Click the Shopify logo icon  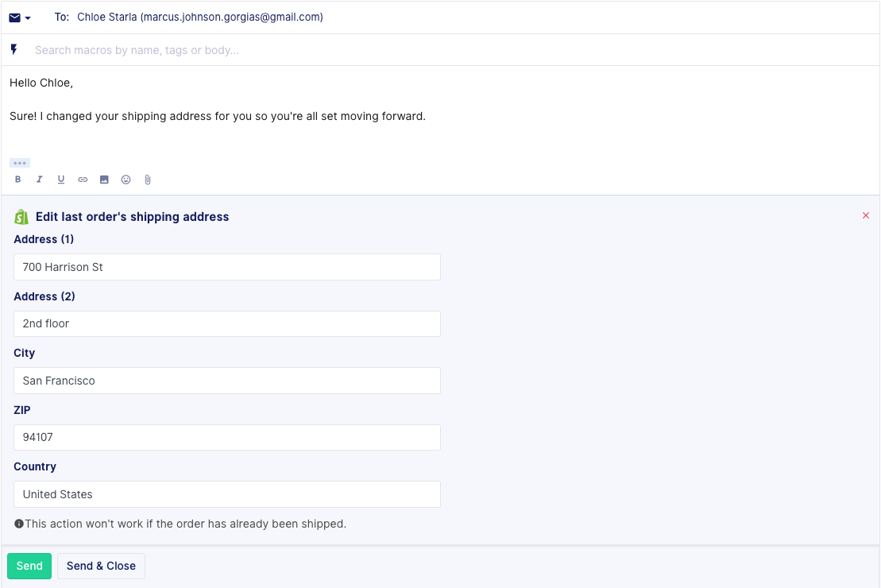coord(21,216)
